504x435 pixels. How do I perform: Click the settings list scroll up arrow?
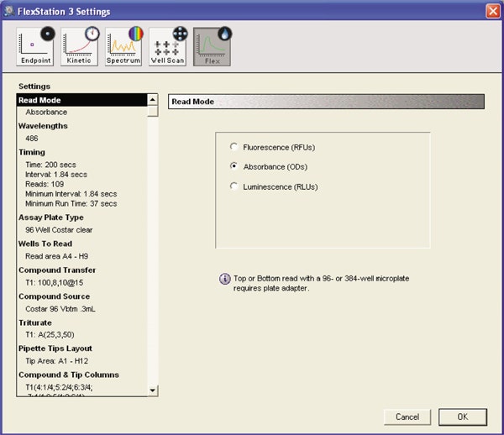(x=153, y=100)
